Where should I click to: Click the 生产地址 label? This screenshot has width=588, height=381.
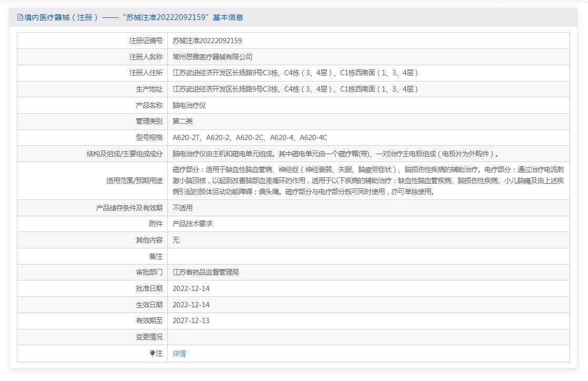tap(150, 89)
